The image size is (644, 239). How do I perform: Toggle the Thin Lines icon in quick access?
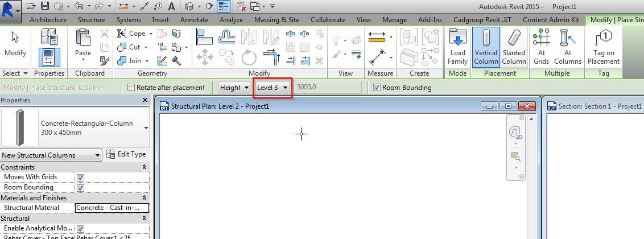[224, 6]
